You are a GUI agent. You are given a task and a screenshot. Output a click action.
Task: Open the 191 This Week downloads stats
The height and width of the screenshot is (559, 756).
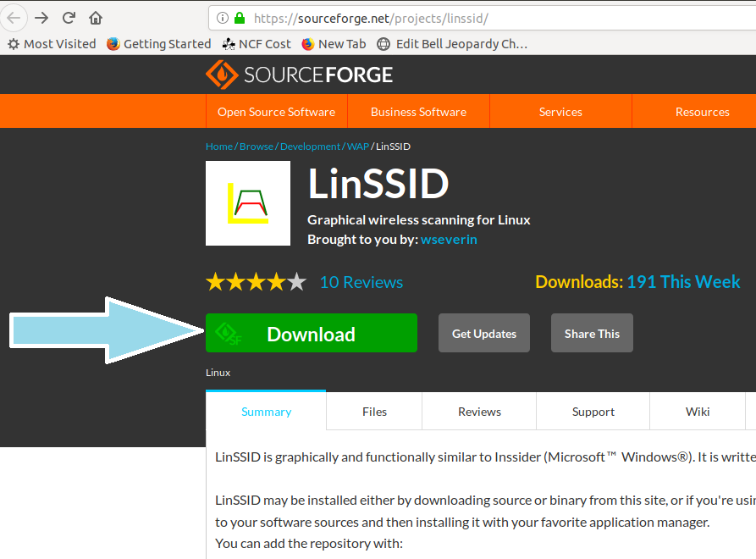click(x=683, y=282)
